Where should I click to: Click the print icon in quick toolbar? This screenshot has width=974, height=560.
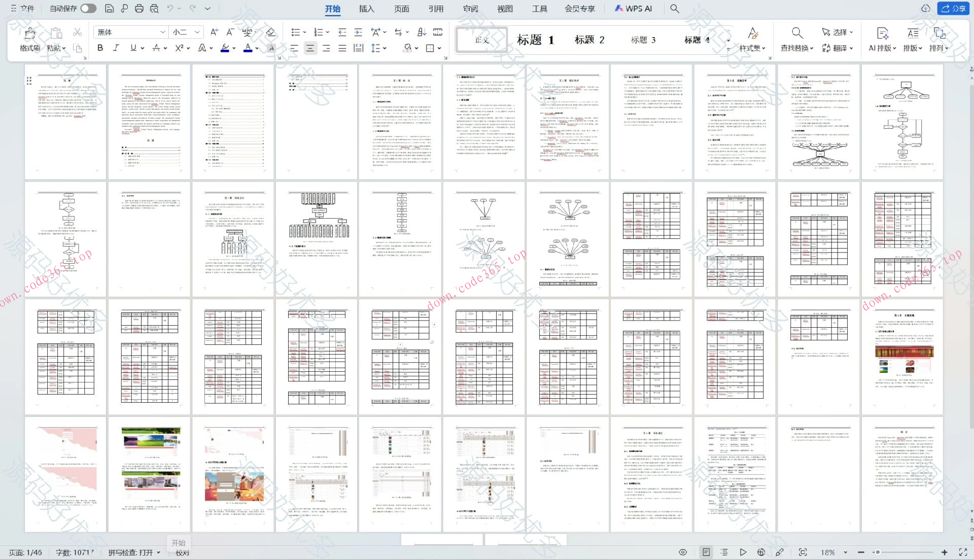[x=139, y=9]
